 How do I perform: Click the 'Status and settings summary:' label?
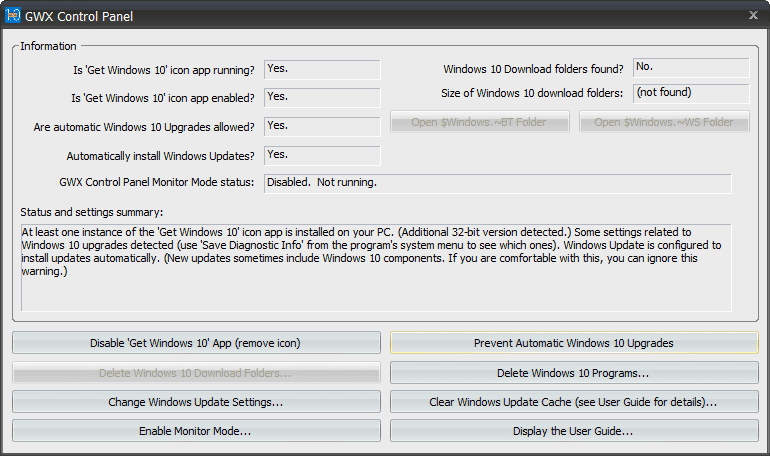92,212
